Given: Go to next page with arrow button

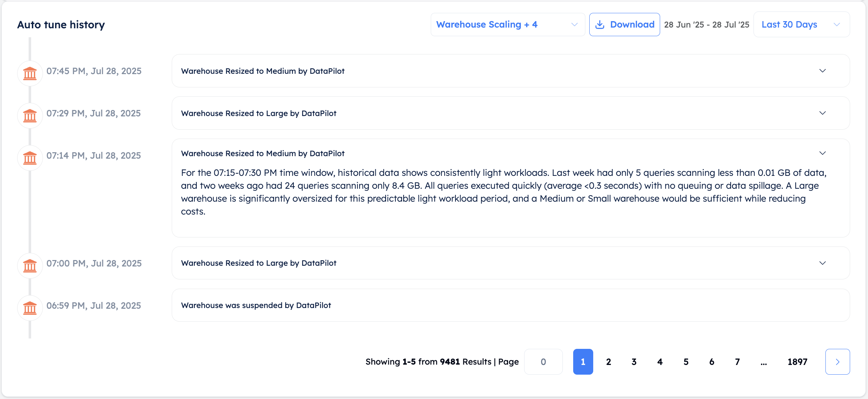Looking at the screenshot, I should click(x=838, y=362).
